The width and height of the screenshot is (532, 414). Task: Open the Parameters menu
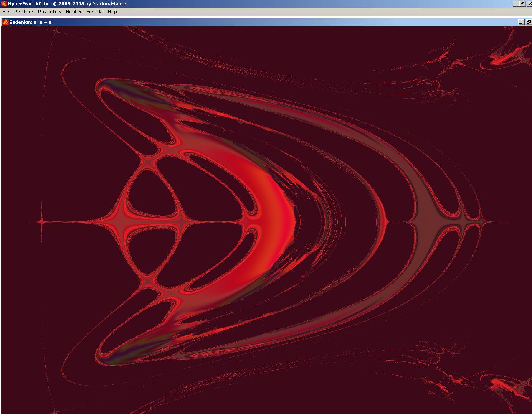[x=49, y=12]
